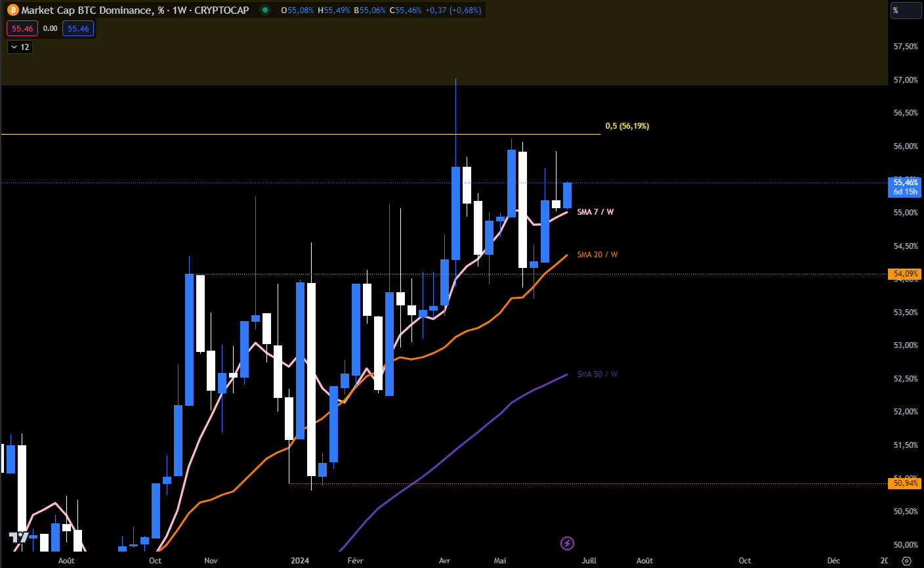Click the lightning bolt icon on the chart
The width and height of the screenshot is (924, 568).
click(x=566, y=543)
